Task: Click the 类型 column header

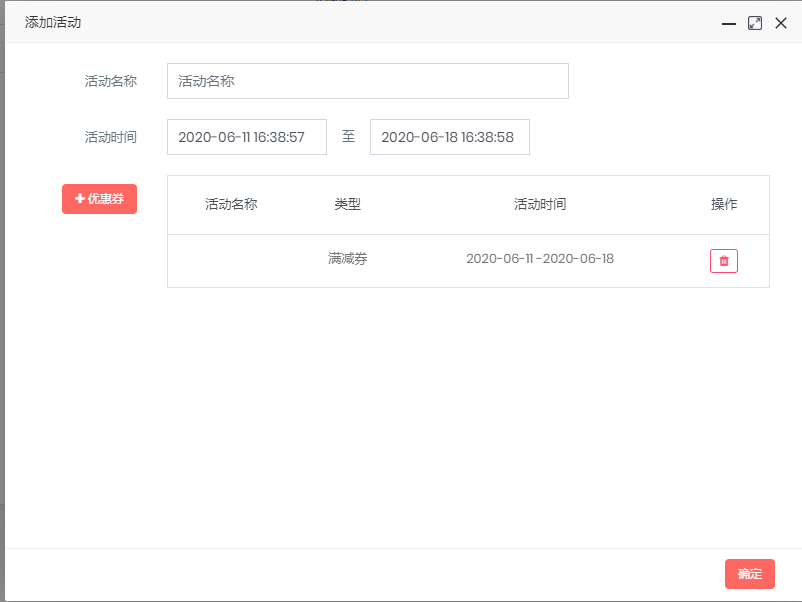Action: 347,204
